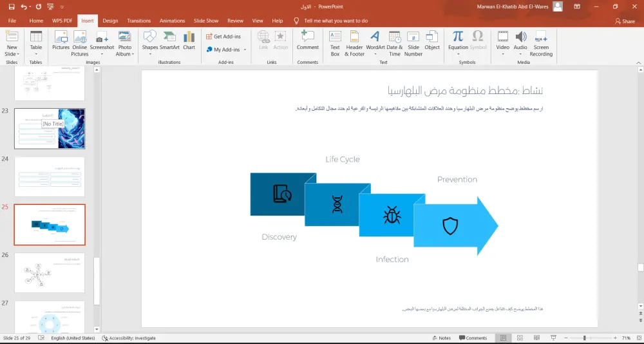The width and height of the screenshot is (644, 344).
Task: Switch to the Transitions tab
Action: coord(139,21)
